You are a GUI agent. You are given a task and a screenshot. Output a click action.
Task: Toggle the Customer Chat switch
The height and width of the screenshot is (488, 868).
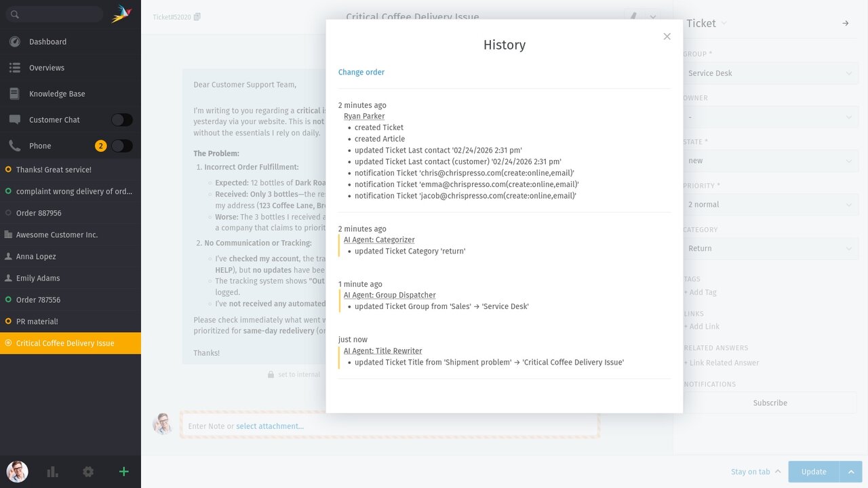tap(122, 120)
